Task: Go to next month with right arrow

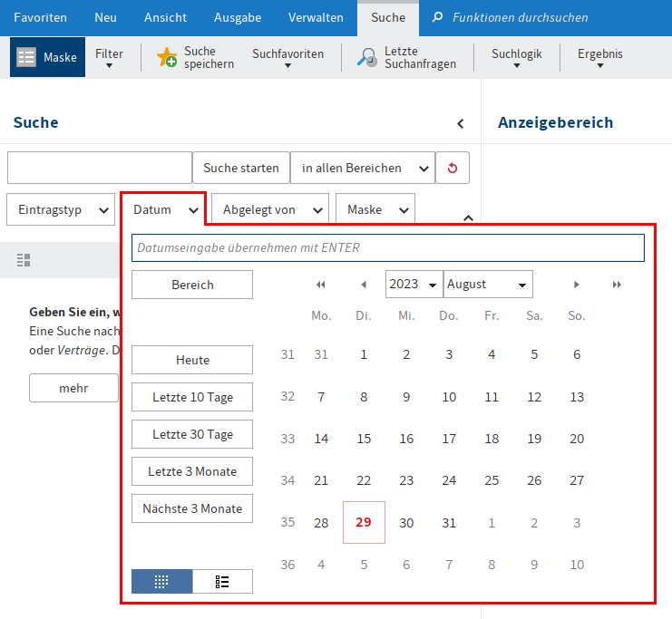Action: tap(576, 285)
